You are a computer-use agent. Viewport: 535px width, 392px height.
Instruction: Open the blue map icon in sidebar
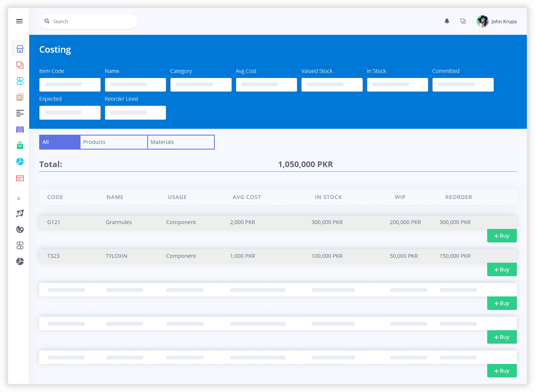(x=20, y=129)
